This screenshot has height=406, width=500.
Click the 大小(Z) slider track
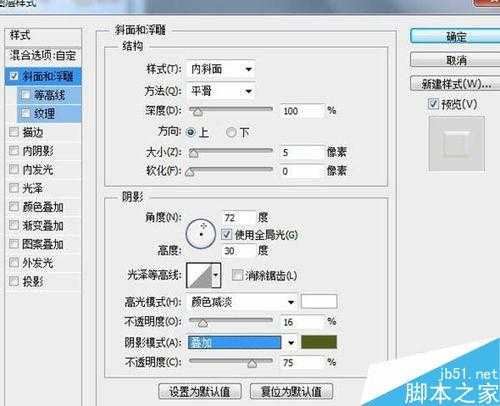[x=231, y=151]
